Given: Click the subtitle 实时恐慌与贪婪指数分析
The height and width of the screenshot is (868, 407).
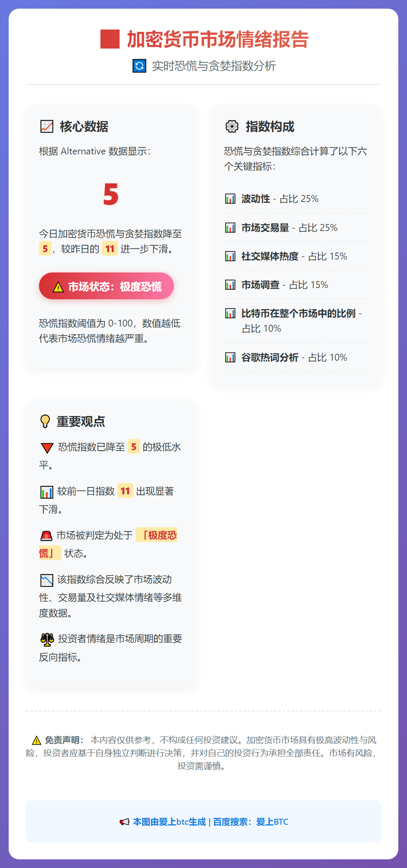Looking at the screenshot, I should point(214,66).
